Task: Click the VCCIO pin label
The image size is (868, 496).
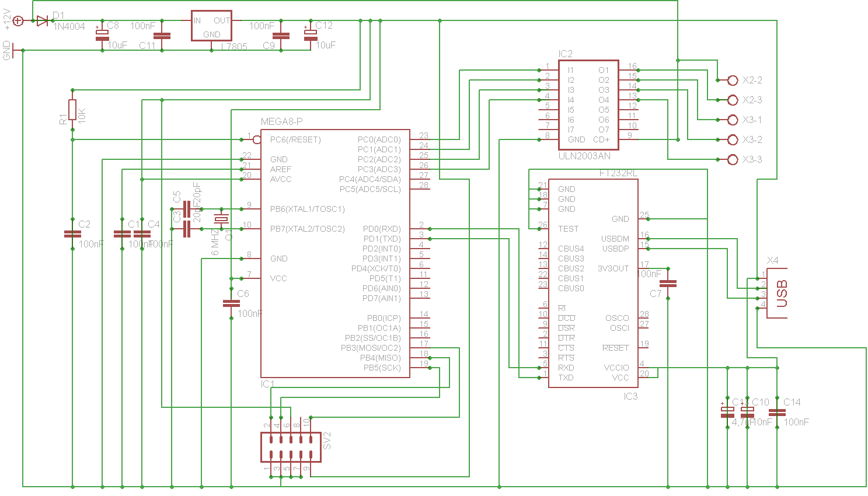Action: click(x=616, y=368)
